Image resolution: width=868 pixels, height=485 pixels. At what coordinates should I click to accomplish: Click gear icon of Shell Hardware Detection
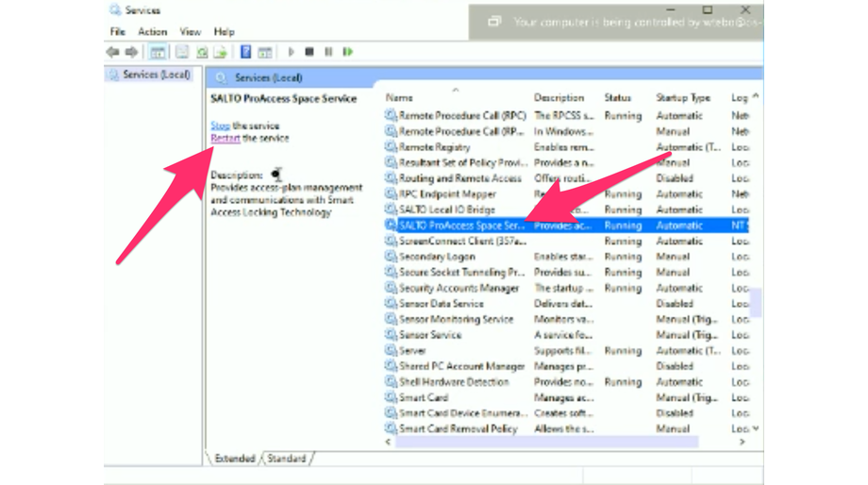391,382
